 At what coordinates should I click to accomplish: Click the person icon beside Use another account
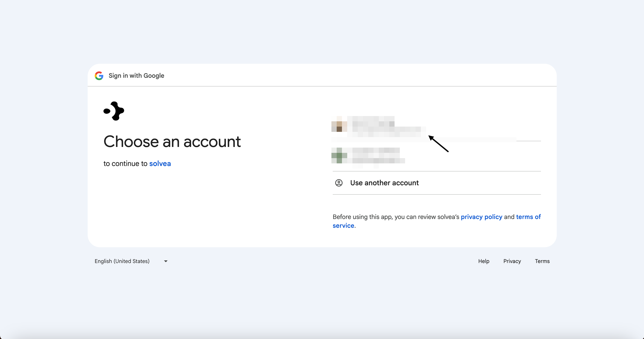coord(339,183)
